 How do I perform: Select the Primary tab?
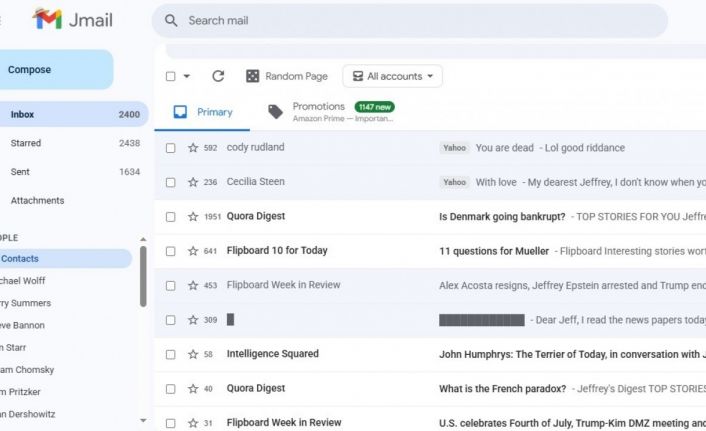tap(203, 112)
